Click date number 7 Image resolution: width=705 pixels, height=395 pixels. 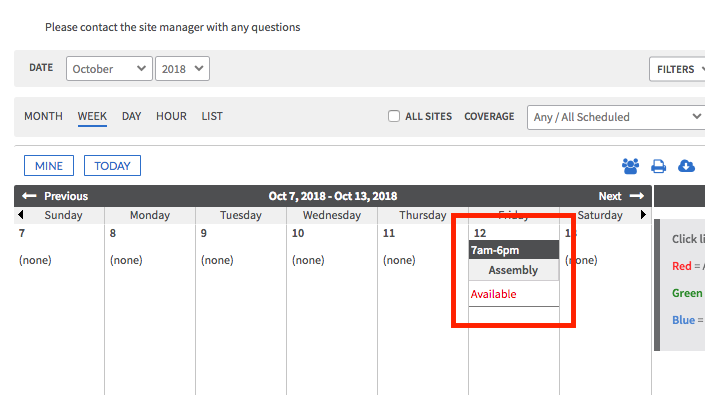coord(22,233)
